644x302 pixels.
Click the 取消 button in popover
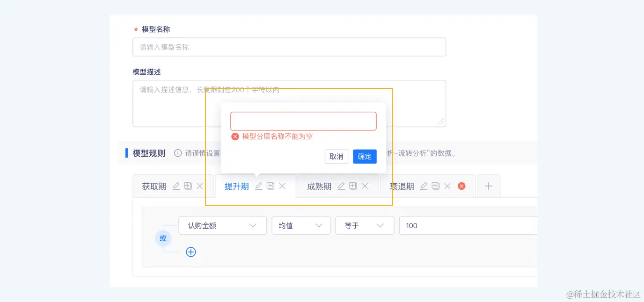point(337,157)
